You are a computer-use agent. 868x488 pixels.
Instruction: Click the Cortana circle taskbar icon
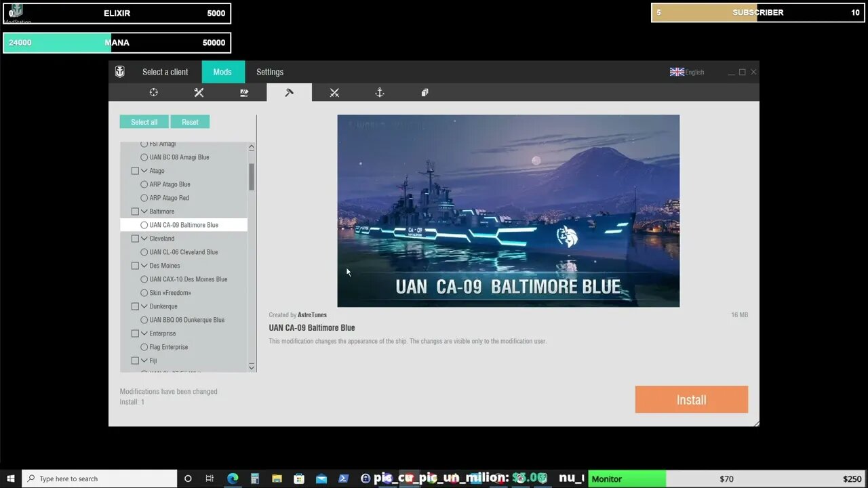(188, 479)
